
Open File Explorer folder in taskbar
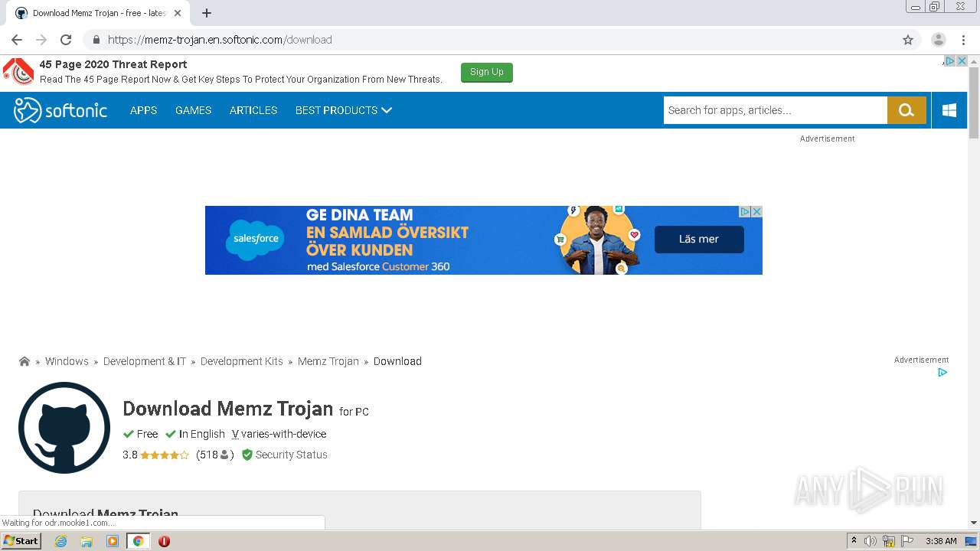[87, 541]
